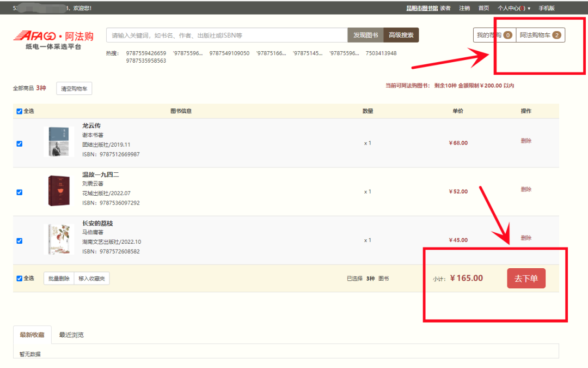The height and width of the screenshot is (368, 588).
Task: Uncheck the checkbox for 龙云传
Action: tap(20, 144)
